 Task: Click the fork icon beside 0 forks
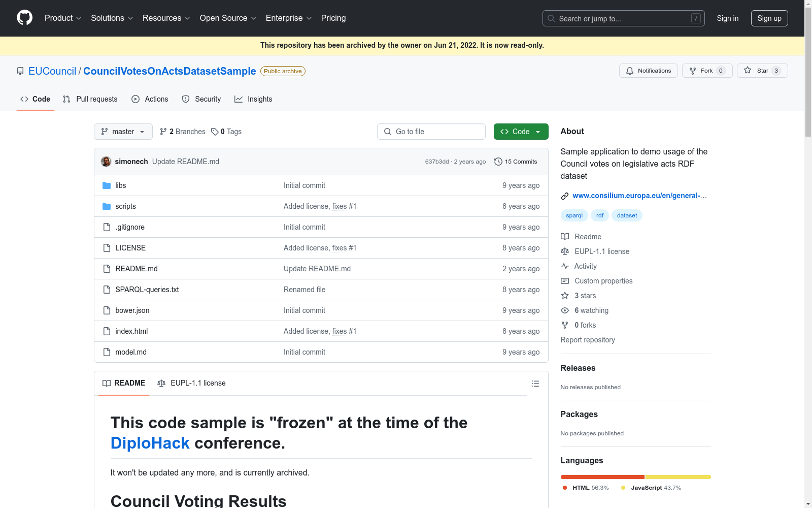[565, 325]
